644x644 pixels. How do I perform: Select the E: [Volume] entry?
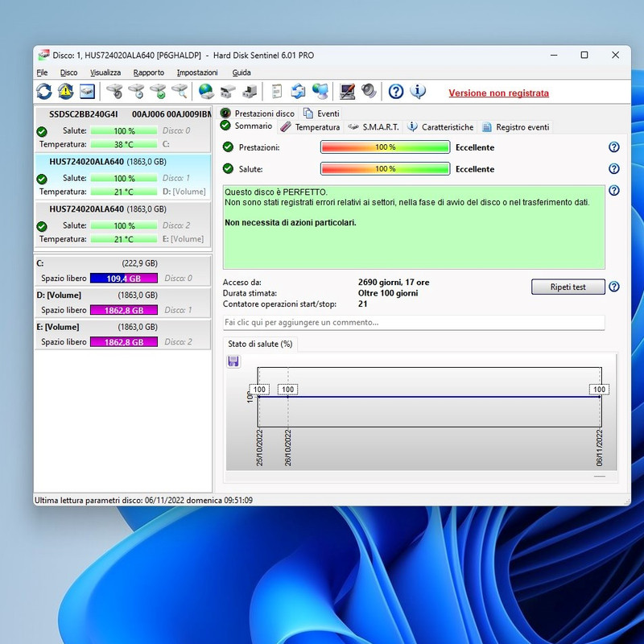(x=122, y=335)
